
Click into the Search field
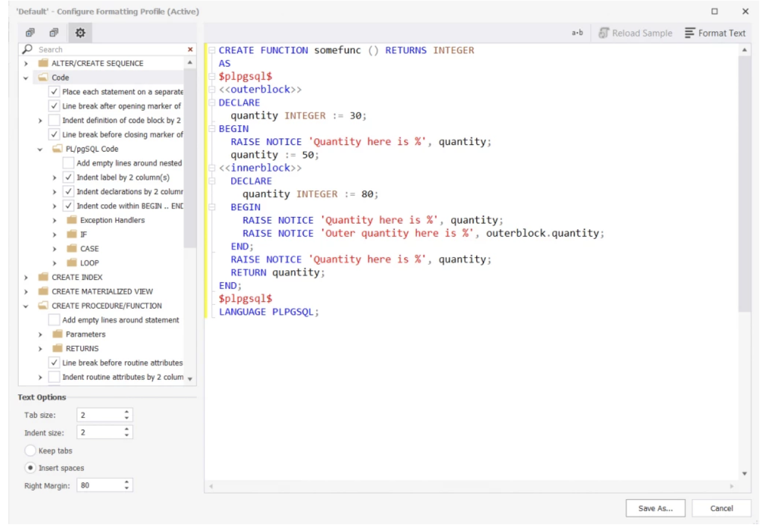click(110, 50)
